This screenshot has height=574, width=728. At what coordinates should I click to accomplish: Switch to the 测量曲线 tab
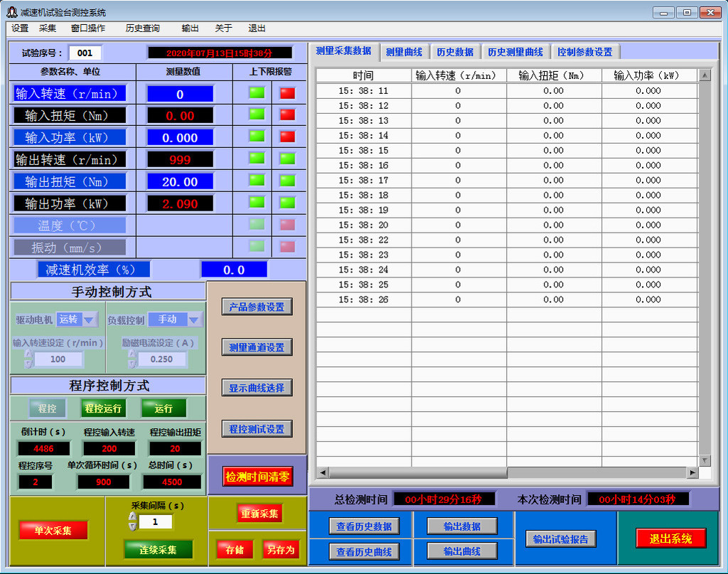[404, 52]
